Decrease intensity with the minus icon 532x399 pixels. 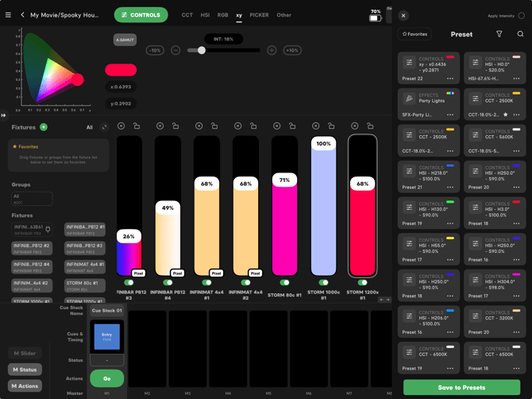click(175, 50)
